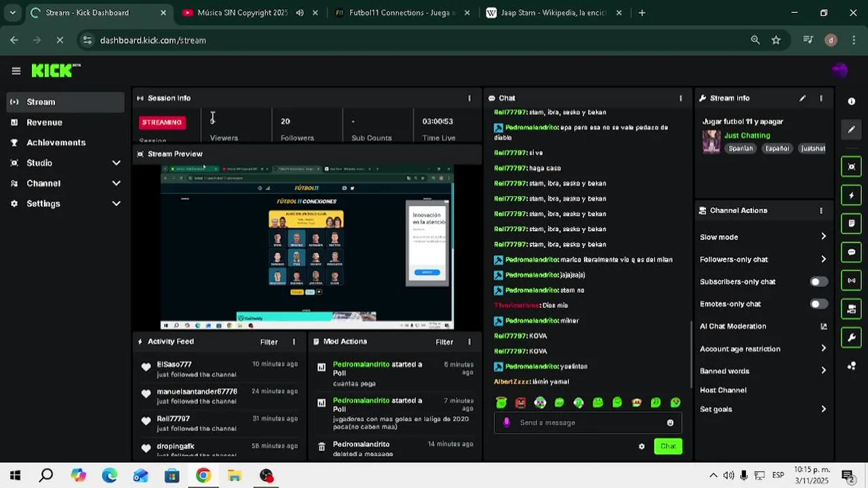This screenshot has width=868, height=488.
Task: Open the Chrome tab search dropdown arrow
Action: click(x=12, y=13)
